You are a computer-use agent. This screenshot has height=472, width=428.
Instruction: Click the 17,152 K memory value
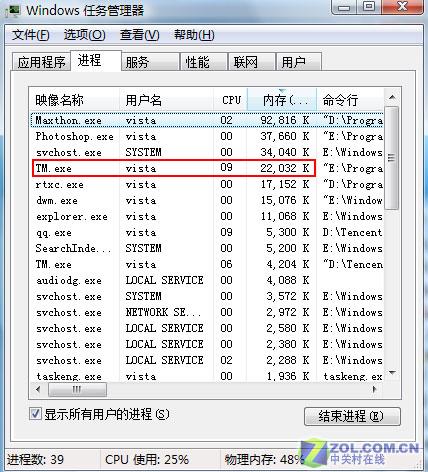click(285, 184)
